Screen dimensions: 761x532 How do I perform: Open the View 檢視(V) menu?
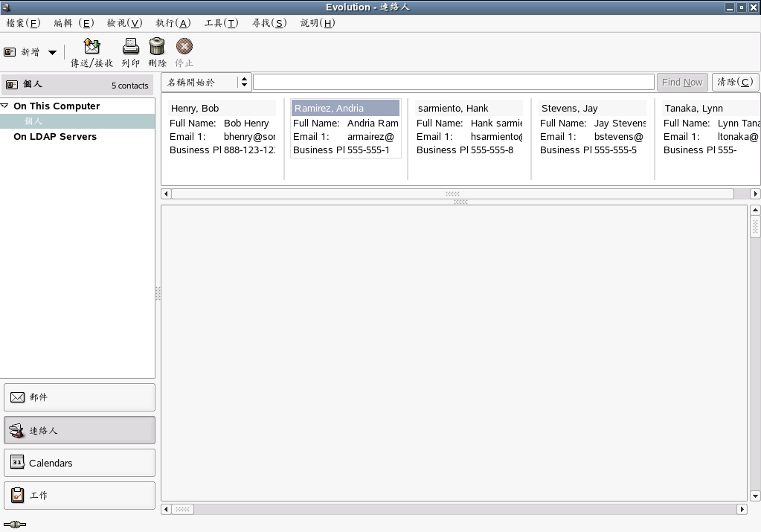124,23
